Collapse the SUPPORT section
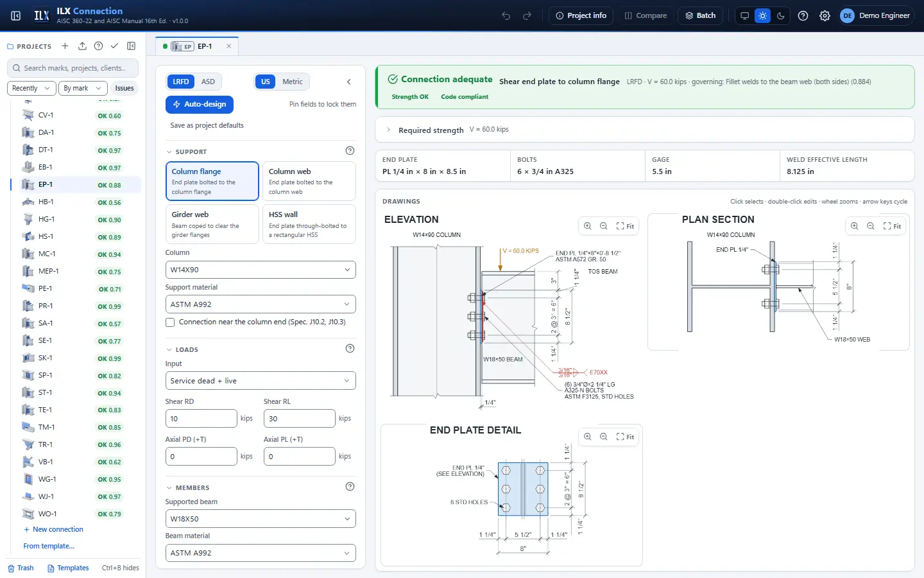This screenshot has width=924, height=578. [187, 152]
